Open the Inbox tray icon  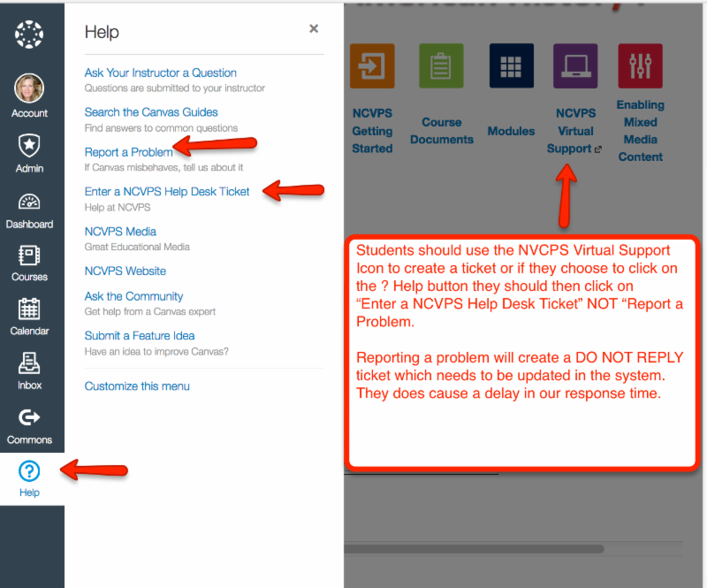click(x=29, y=363)
